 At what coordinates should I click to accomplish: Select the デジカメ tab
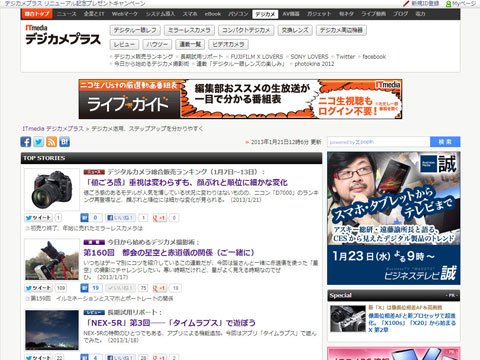click(265, 14)
